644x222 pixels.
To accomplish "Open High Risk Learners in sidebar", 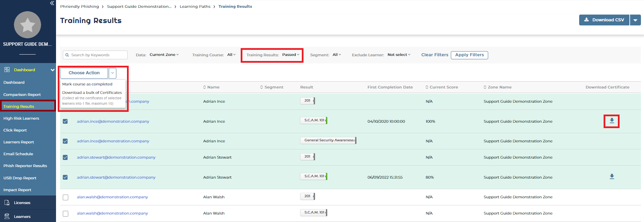I will (x=21, y=118).
